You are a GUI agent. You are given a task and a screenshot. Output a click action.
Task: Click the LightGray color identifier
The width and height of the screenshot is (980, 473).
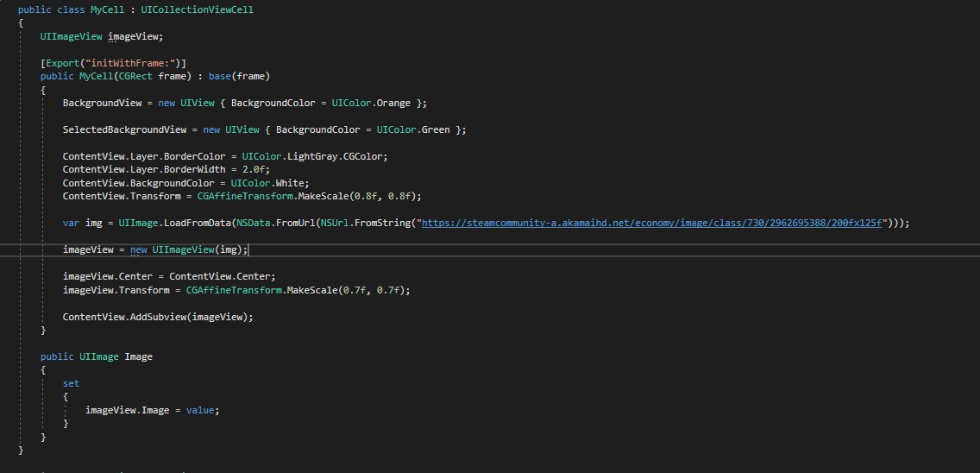(x=312, y=156)
